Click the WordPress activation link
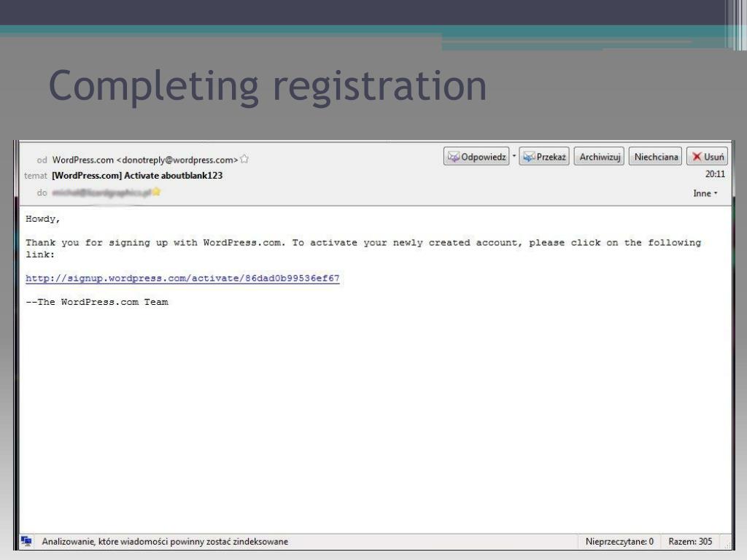 [x=182, y=279]
